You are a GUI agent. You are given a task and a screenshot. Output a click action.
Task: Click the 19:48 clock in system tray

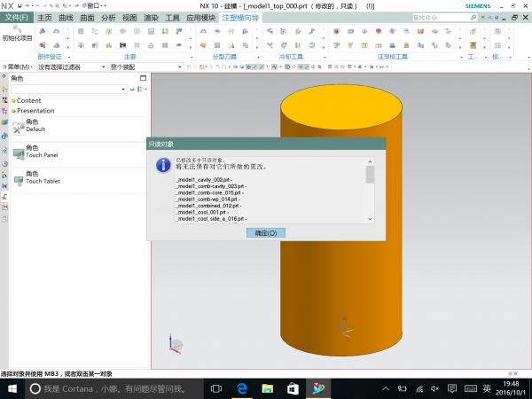pos(511,384)
